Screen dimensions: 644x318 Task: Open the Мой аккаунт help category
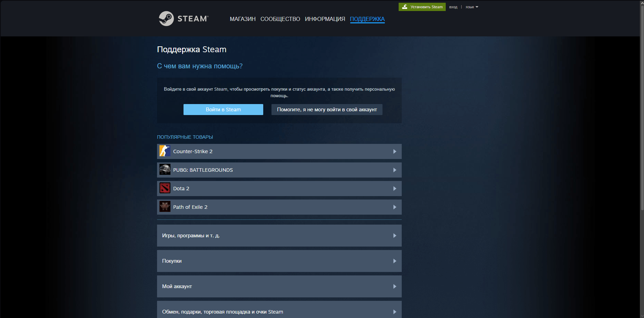coord(279,286)
